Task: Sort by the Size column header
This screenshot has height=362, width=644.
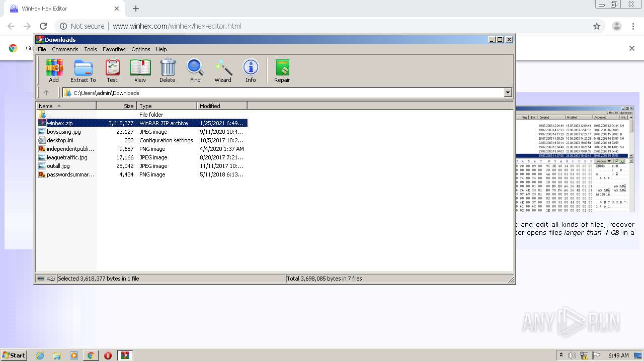Action: click(116, 106)
